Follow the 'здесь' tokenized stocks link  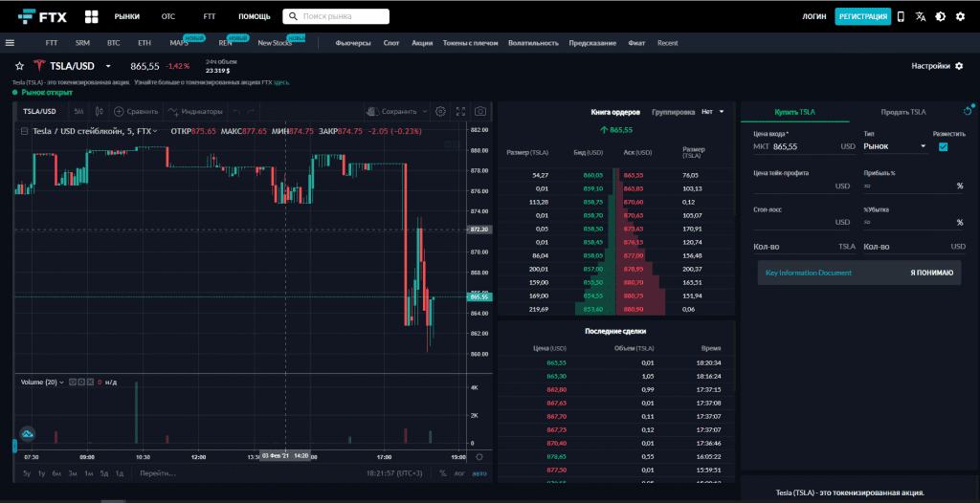[281, 82]
